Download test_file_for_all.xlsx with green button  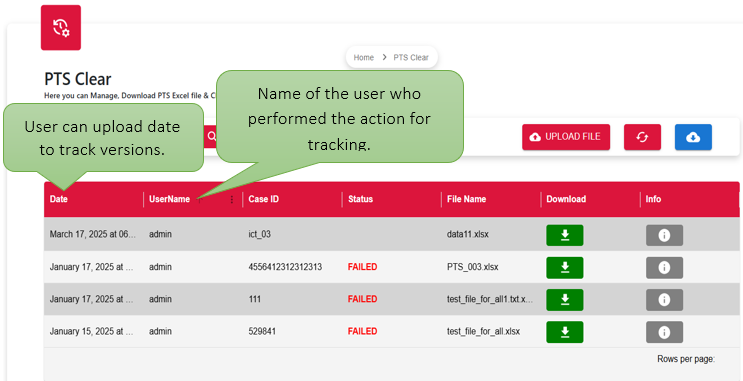(564, 332)
